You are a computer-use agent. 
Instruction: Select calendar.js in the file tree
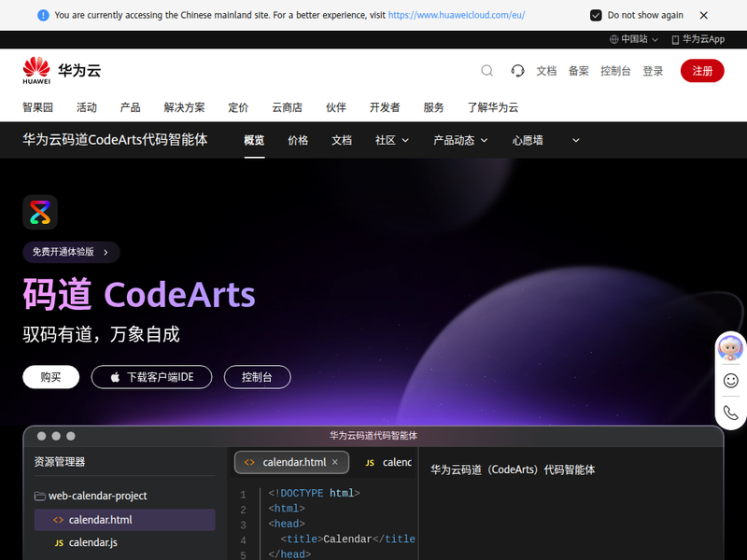click(x=125, y=542)
